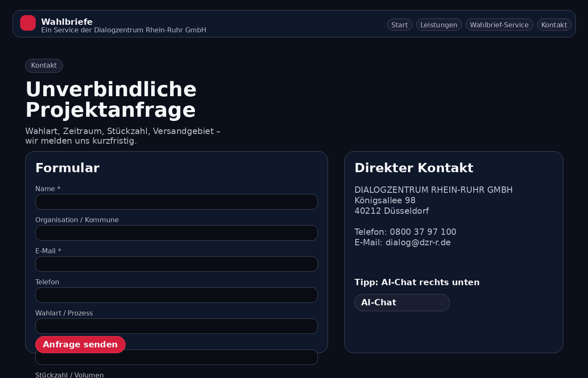Click the Kontakt badge above the headline

[x=44, y=66]
